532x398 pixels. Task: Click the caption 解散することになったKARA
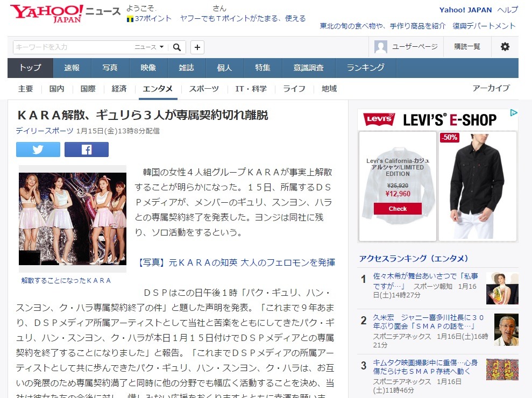(66, 281)
